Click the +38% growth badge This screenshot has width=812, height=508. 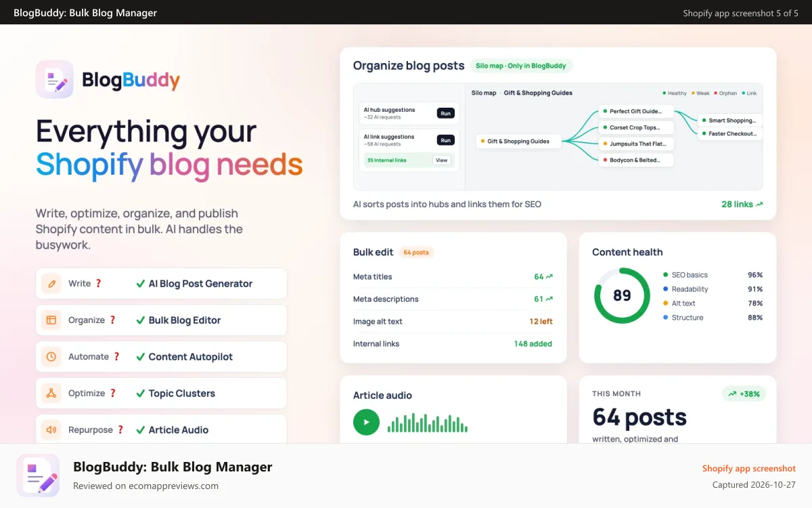click(x=744, y=394)
